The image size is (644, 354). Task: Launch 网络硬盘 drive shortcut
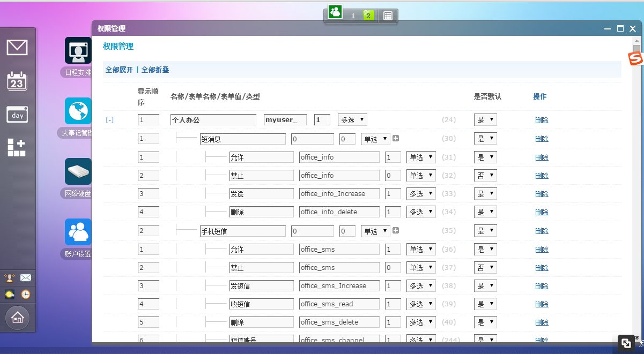point(78,172)
